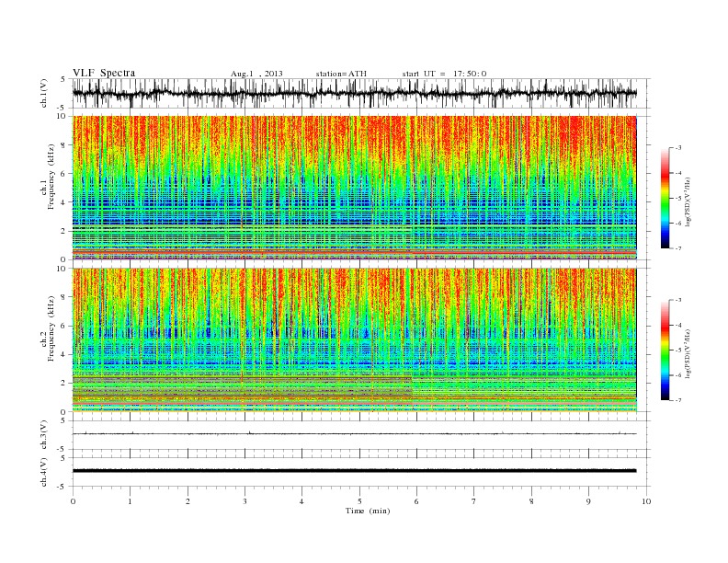Click the "6" kHz tick of ch.2 spectrogram
Screen dimensions: 728x563
(x=64, y=326)
